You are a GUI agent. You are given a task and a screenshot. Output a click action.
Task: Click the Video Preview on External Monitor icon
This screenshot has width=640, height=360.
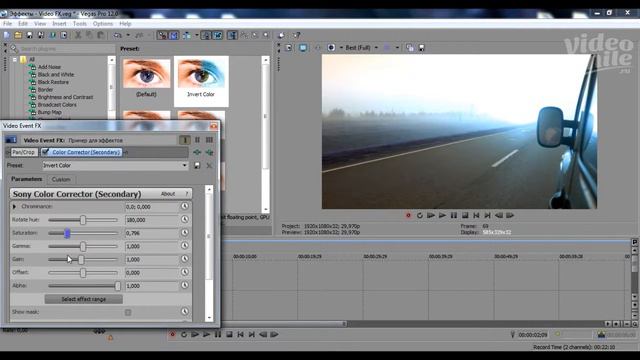(303, 48)
